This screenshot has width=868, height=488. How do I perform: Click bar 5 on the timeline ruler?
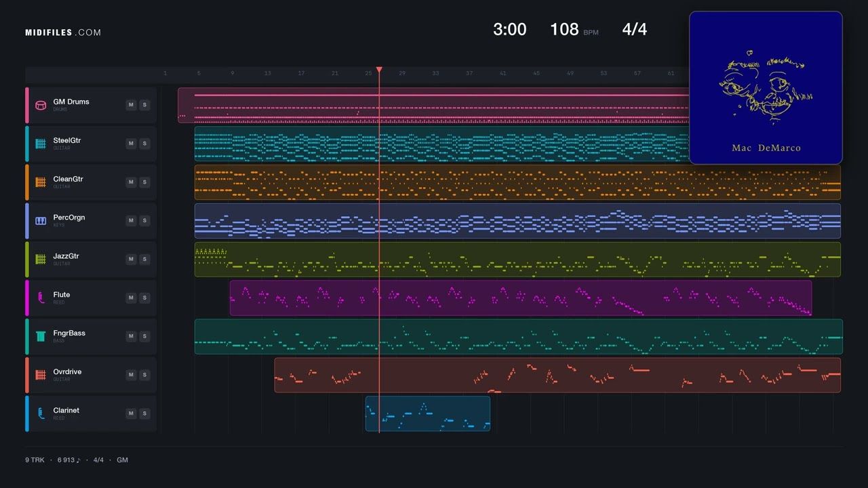pos(199,73)
